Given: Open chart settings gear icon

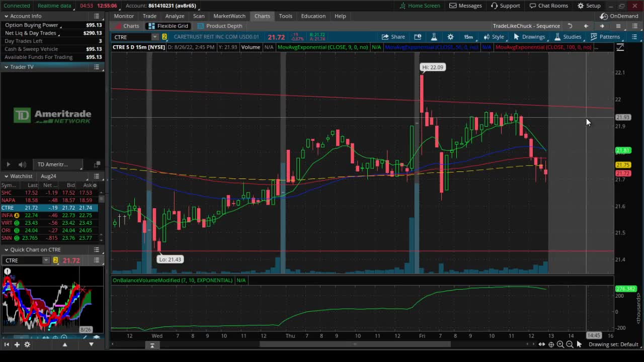Looking at the screenshot, I should pyautogui.click(x=450, y=37).
